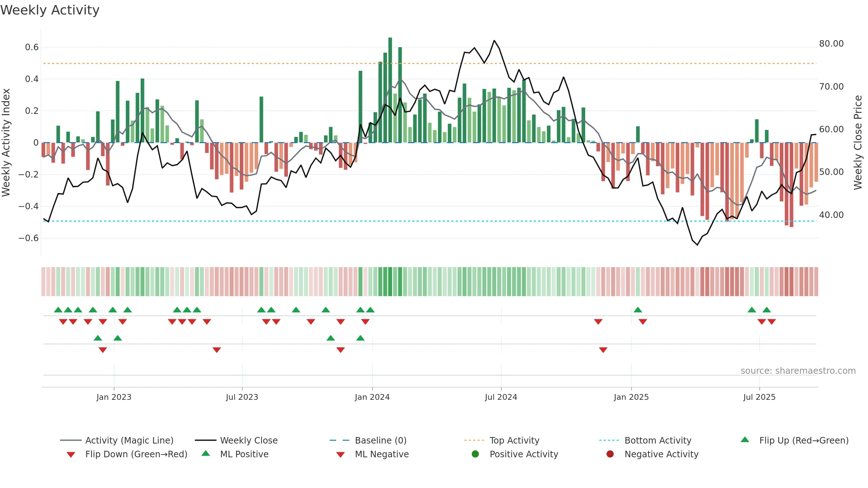
Task: Click the 'Weekly Activity Index' axis title
Action: [6, 142]
